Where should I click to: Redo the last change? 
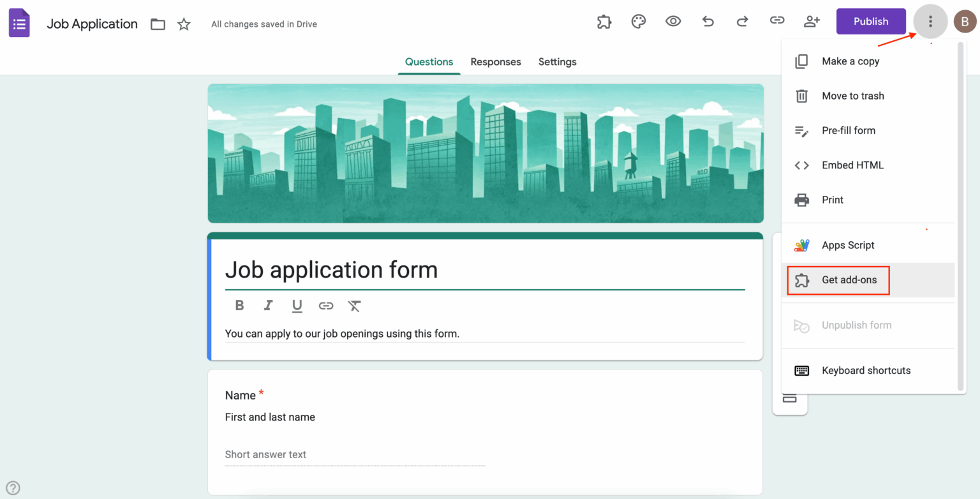pos(742,21)
